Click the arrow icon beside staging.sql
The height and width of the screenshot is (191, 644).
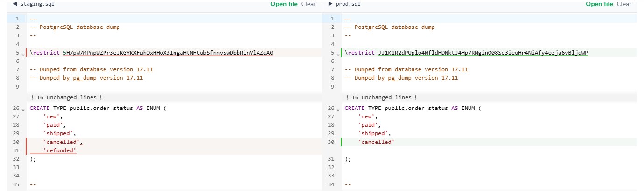15,4
